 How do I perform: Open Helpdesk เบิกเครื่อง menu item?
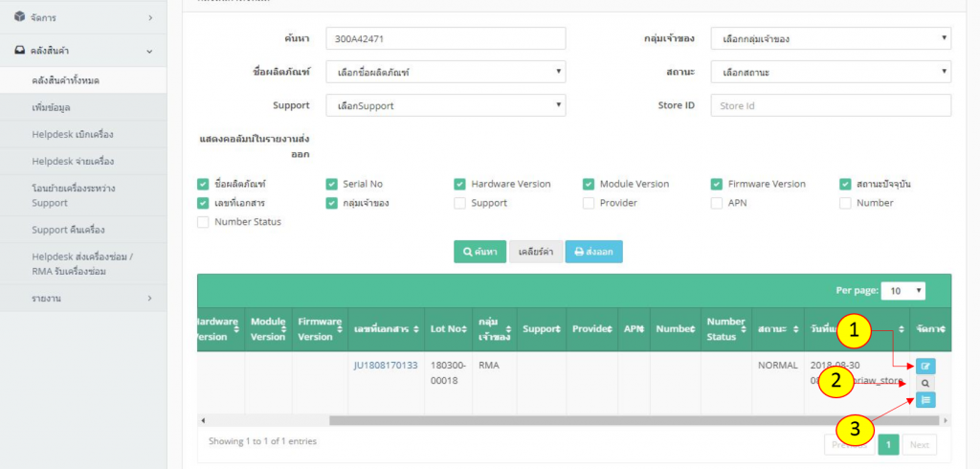83,134
